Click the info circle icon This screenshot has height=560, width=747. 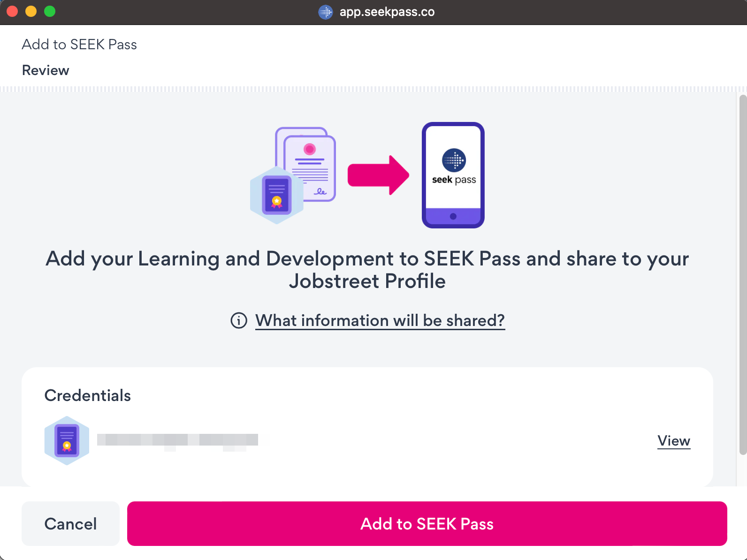[x=239, y=321]
